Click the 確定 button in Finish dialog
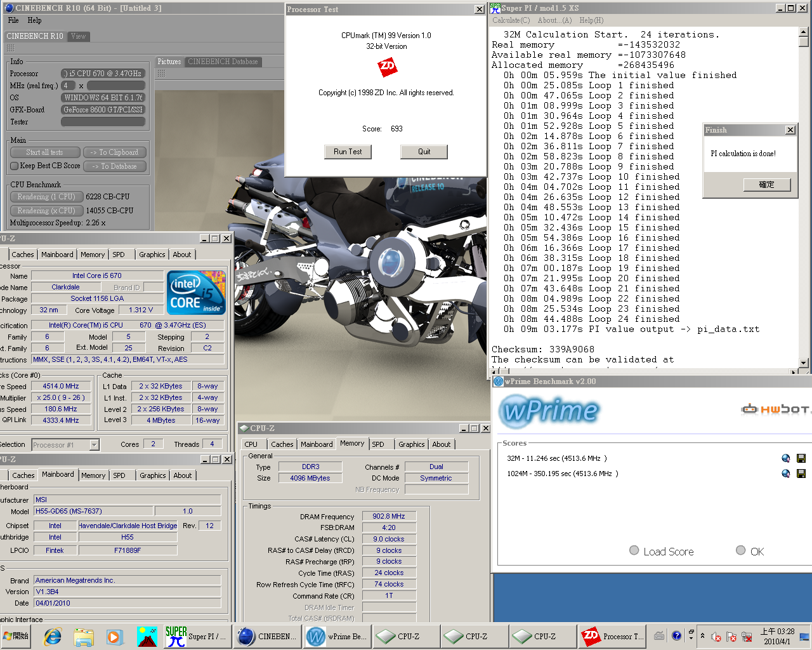 767,185
